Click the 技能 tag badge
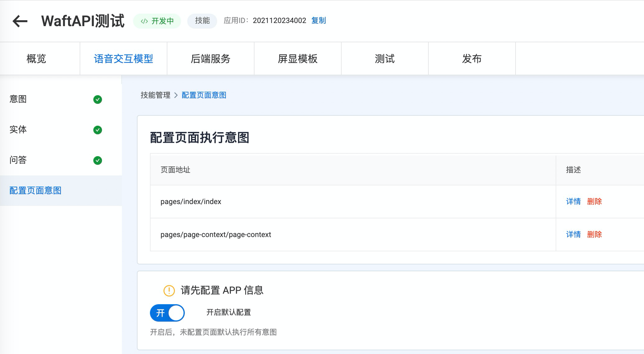The height and width of the screenshot is (354, 644). pyautogui.click(x=202, y=21)
